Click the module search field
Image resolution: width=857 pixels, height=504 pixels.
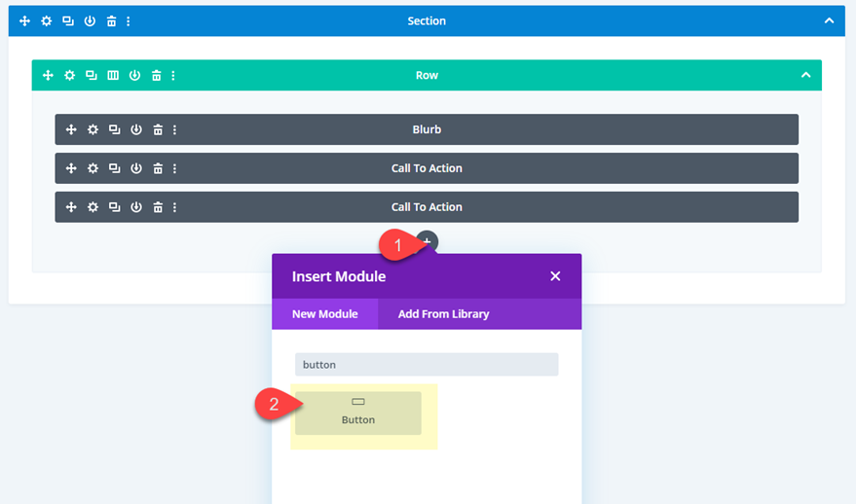coord(427,364)
